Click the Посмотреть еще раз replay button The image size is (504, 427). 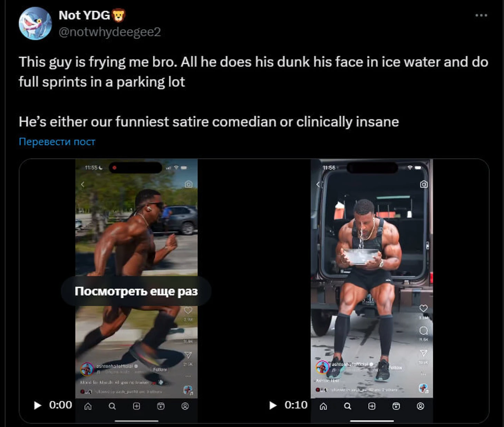[x=136, y=291]
